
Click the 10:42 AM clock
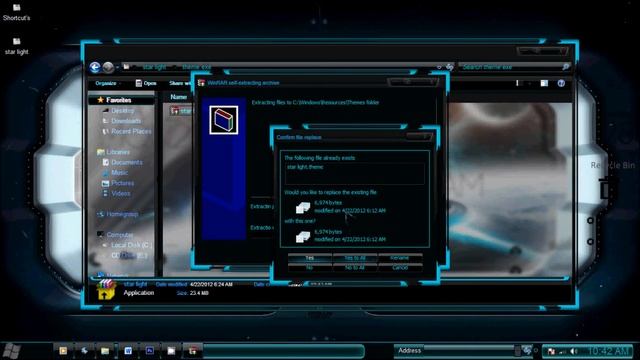point(609,351)
